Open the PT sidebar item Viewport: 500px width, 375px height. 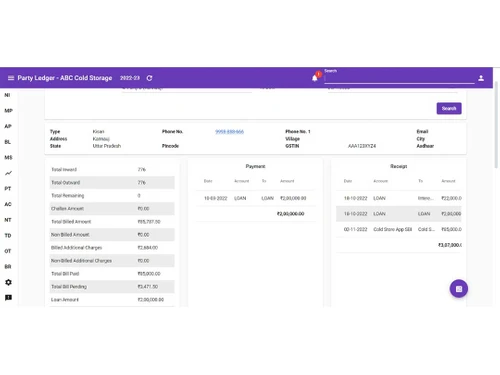(8, 189)
